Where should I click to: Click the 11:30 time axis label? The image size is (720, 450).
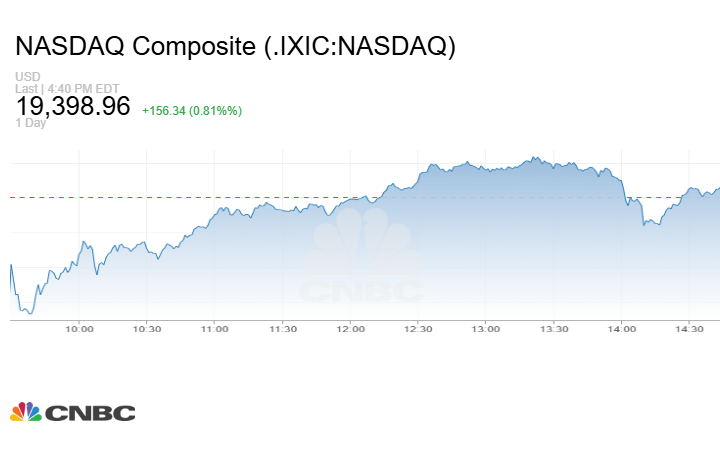click(x=283, y=329)
